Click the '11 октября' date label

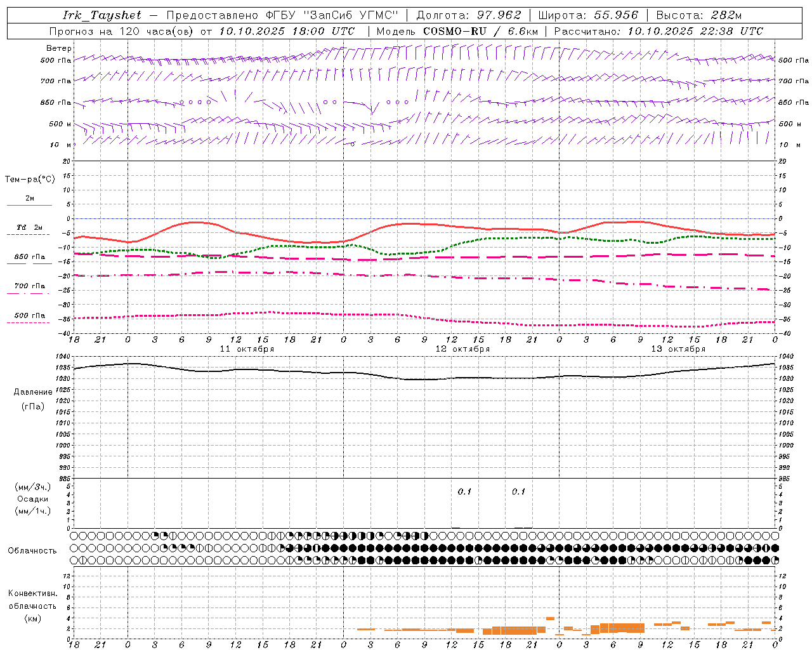tap(247, 349)
